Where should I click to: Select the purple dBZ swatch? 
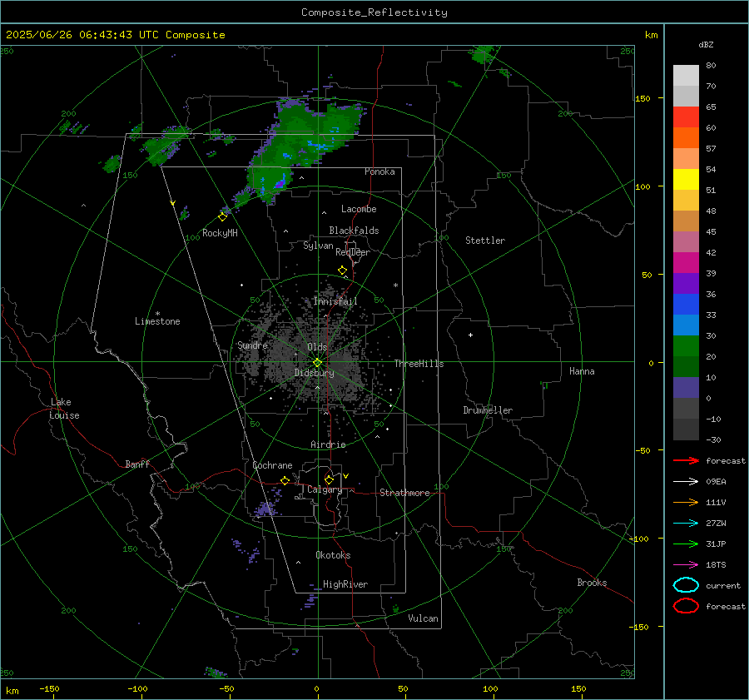tap(686, 284)
